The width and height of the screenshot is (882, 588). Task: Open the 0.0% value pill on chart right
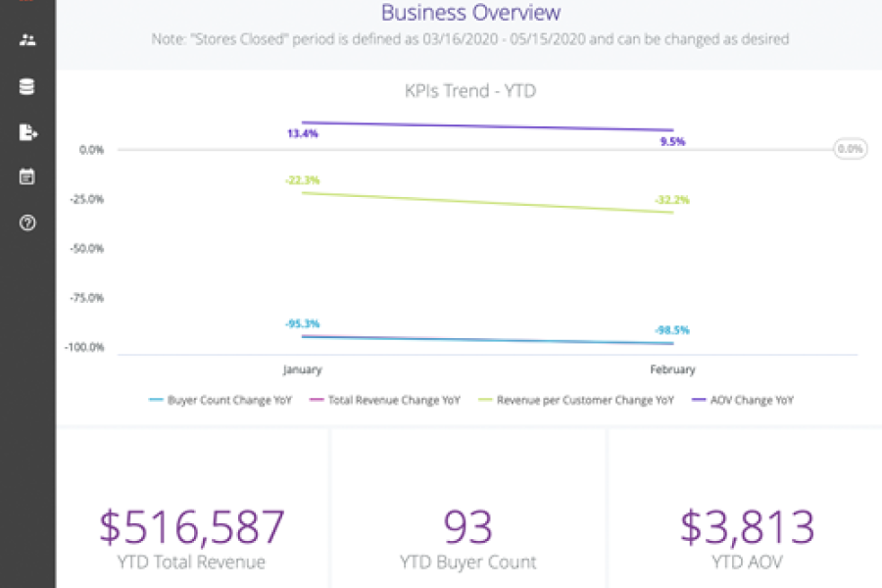pyautogui.click(x=850, y=149)
